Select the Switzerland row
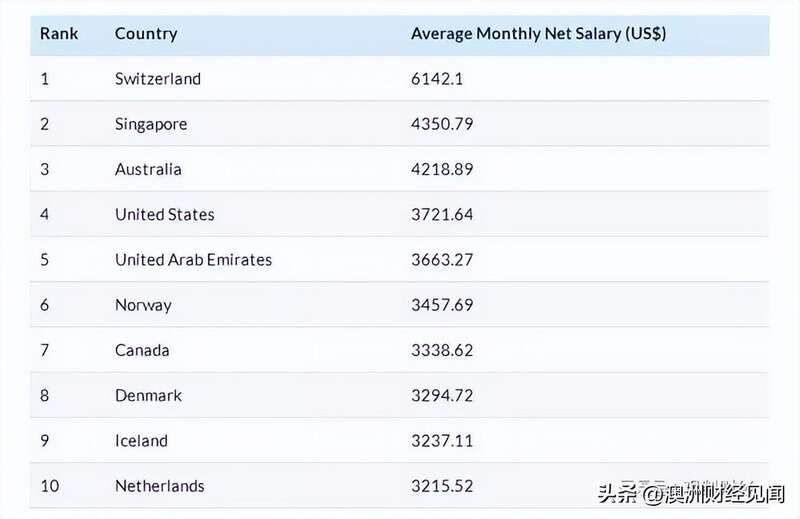 (399, 79)
